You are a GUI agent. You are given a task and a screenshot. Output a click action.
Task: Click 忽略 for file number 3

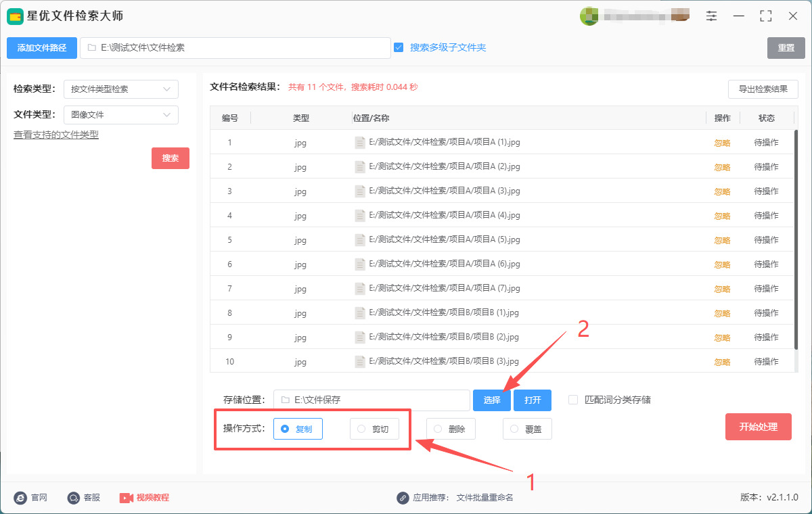[x=723, y=191]
